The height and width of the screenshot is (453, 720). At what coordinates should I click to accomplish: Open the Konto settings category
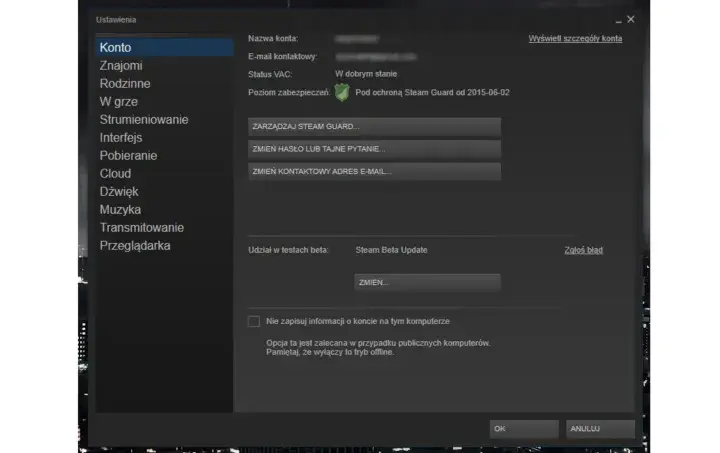click(x=164, y=48)
